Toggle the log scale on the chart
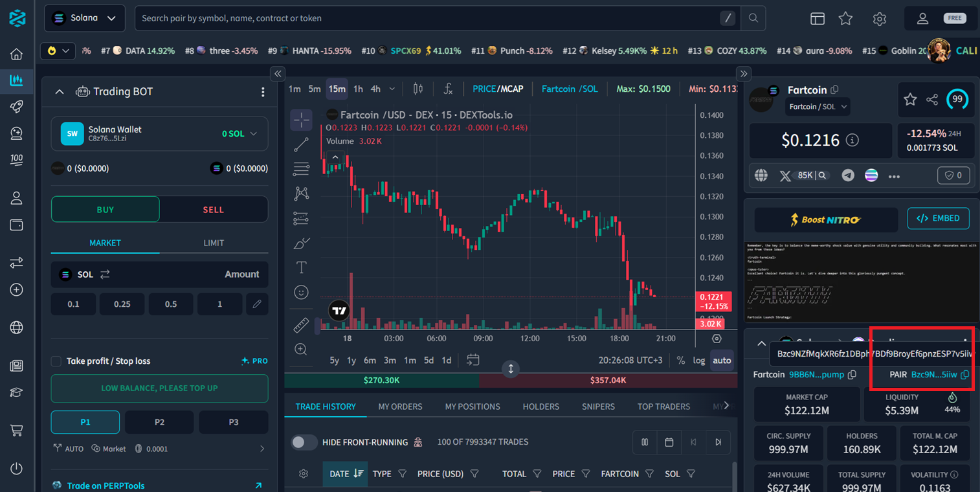This screenshot has width=980, height=492. point(699,361)
